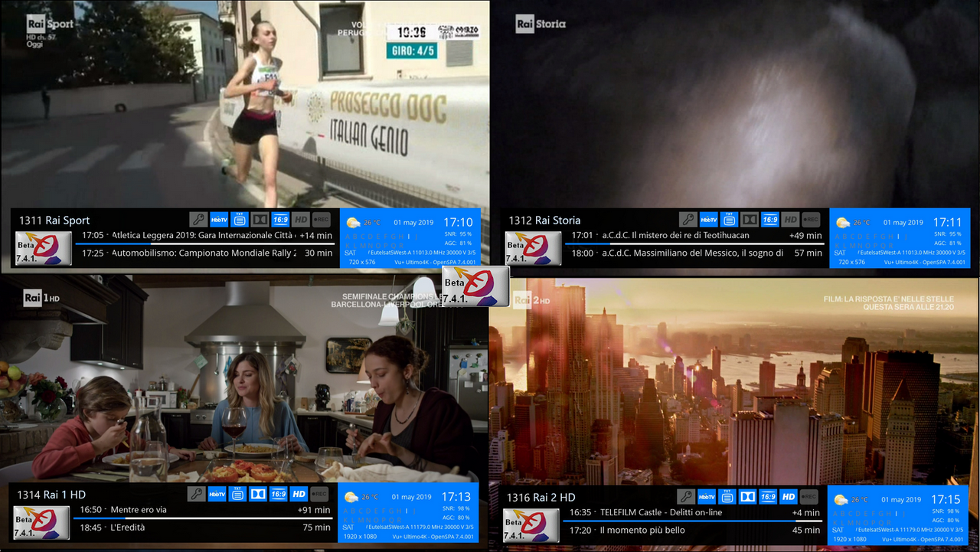Select the '1314 Rai 1 HD' channel name
The height and width of the screenshot is (552, 980).
click(51, 495)
